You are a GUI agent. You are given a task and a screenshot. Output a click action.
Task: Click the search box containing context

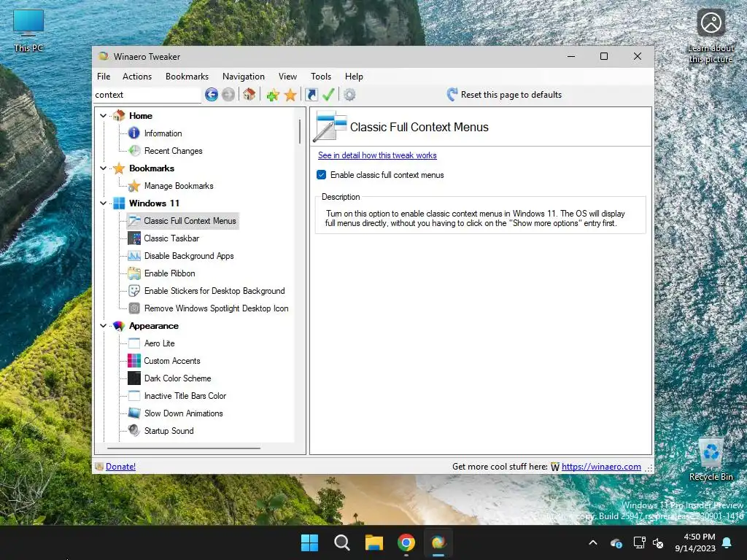[x=147, y=95]
